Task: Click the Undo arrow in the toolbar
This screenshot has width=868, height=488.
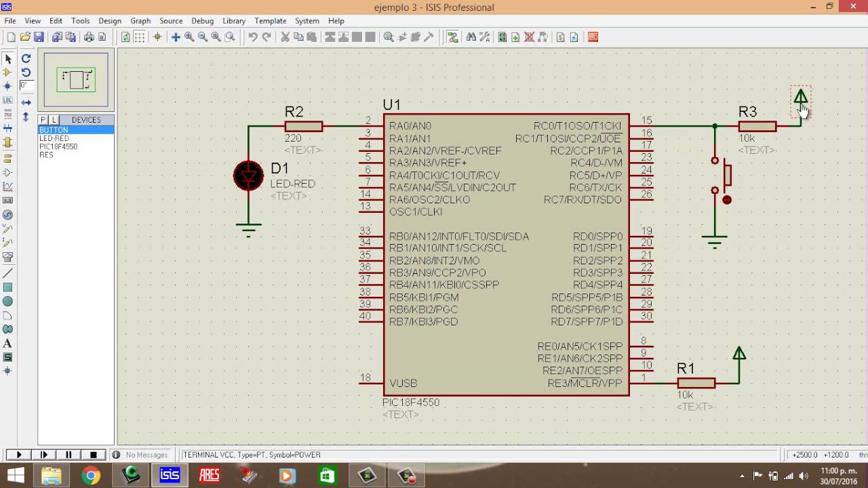Action: 253,37
